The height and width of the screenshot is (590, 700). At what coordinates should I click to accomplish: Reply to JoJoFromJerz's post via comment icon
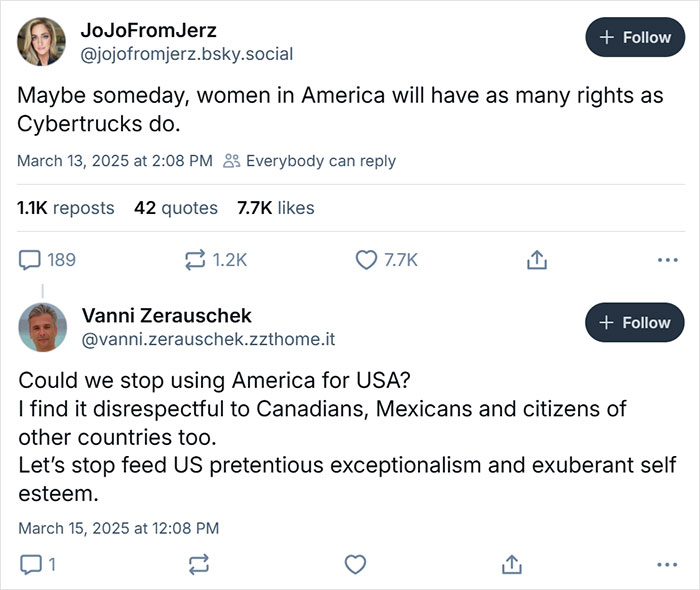coord(31,260)
